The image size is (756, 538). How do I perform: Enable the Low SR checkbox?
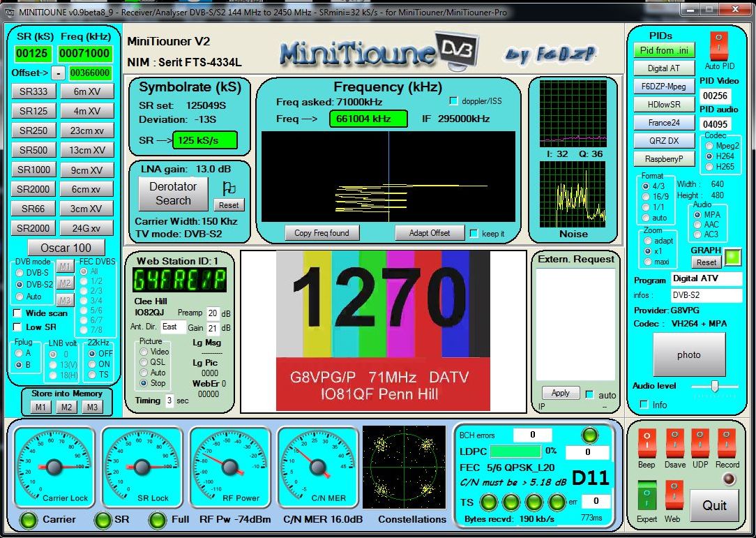pyautogui.click(x=17, y=327)
